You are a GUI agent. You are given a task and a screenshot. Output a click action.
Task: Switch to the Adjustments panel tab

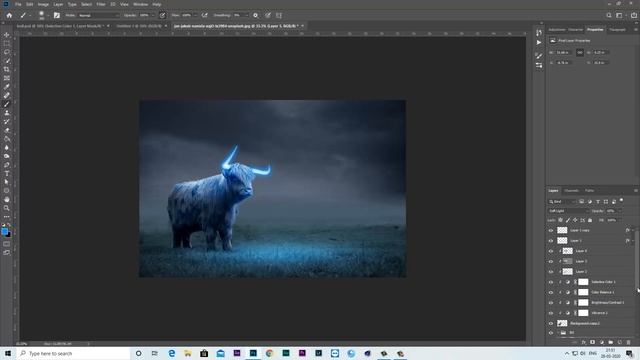point(557,30)
